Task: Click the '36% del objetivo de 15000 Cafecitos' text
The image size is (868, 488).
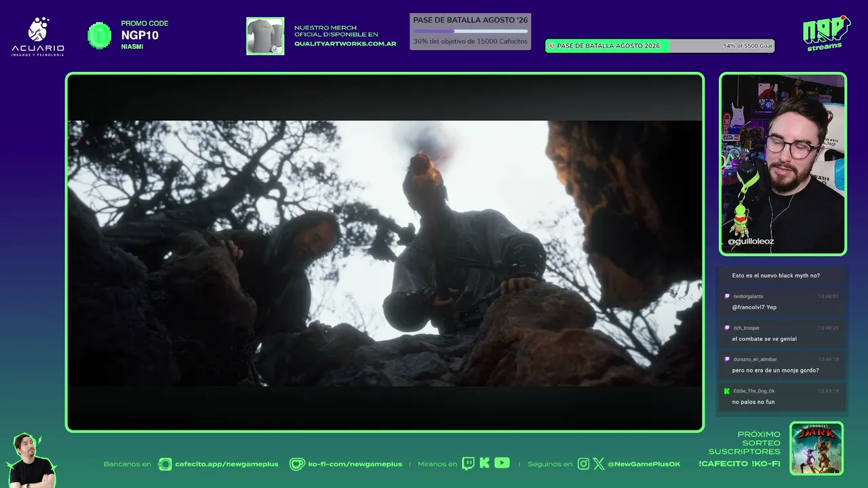Action: 471,41
